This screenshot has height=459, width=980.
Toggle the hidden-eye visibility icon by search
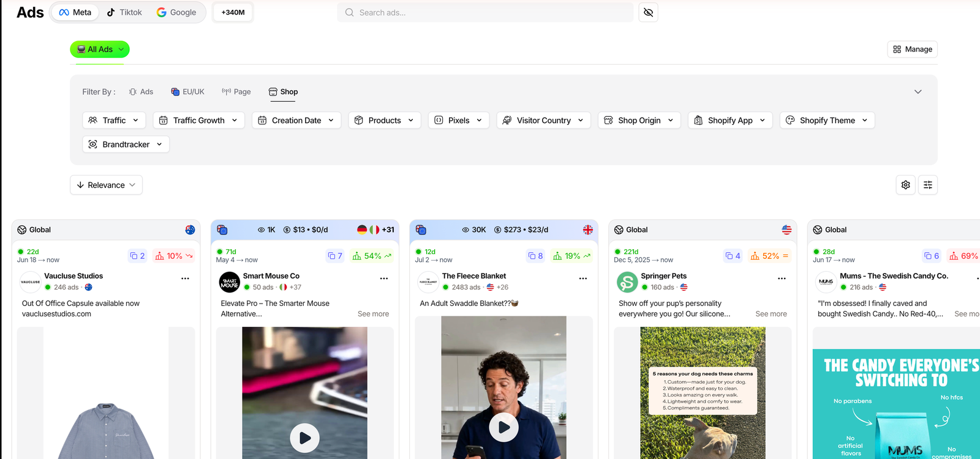tap(649, 12)
